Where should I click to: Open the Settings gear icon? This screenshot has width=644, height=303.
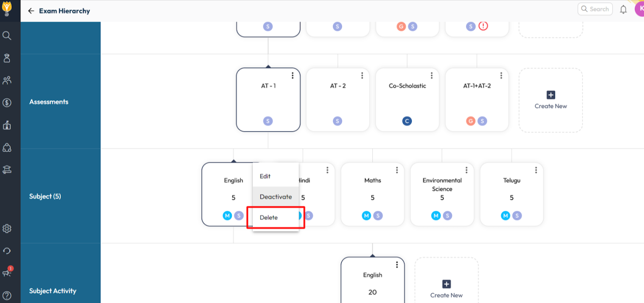7,228
